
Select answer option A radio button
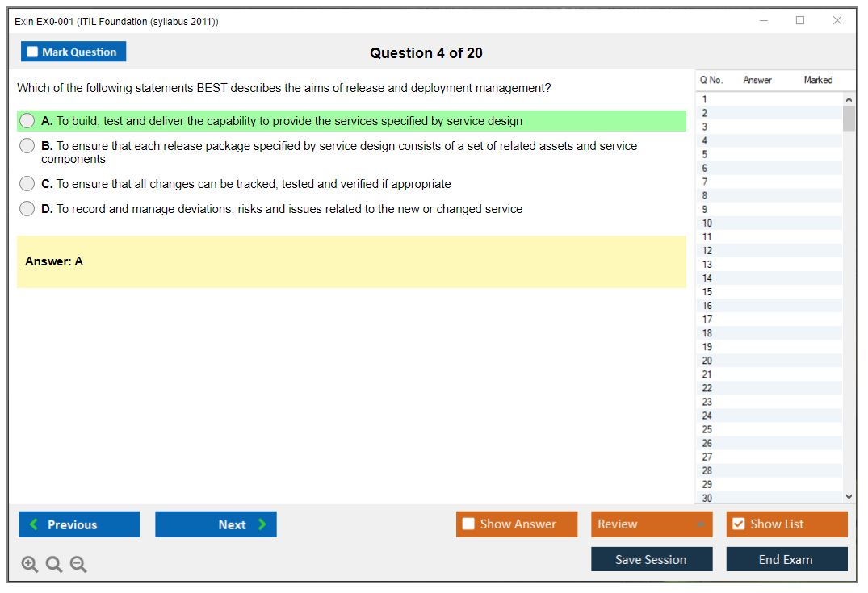pyautogui.click(x=27, y=121)
